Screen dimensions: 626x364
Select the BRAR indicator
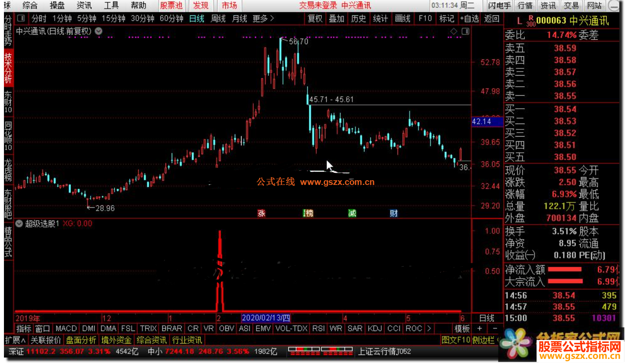172,328
